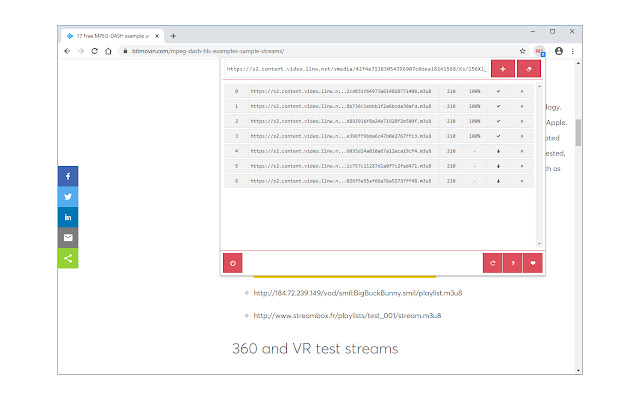Viewport: 640px width, 400px height.
Task: Open the question mark help button
Action: (x=512, y=263)
